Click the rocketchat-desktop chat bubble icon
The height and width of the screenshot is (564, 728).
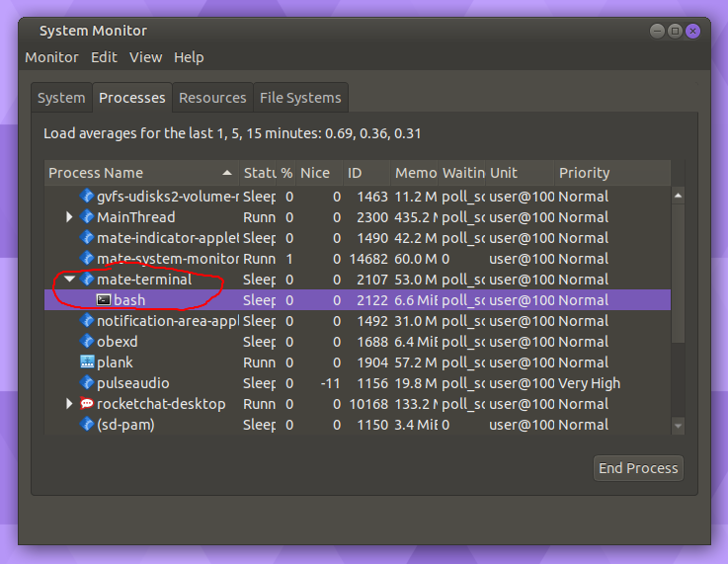tap(87, 403)
